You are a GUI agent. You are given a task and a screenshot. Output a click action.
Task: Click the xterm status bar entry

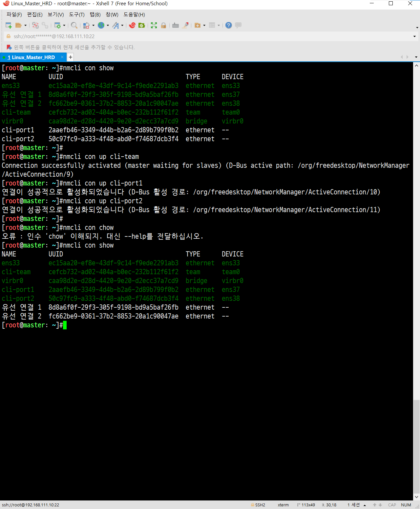coord(283,505)
